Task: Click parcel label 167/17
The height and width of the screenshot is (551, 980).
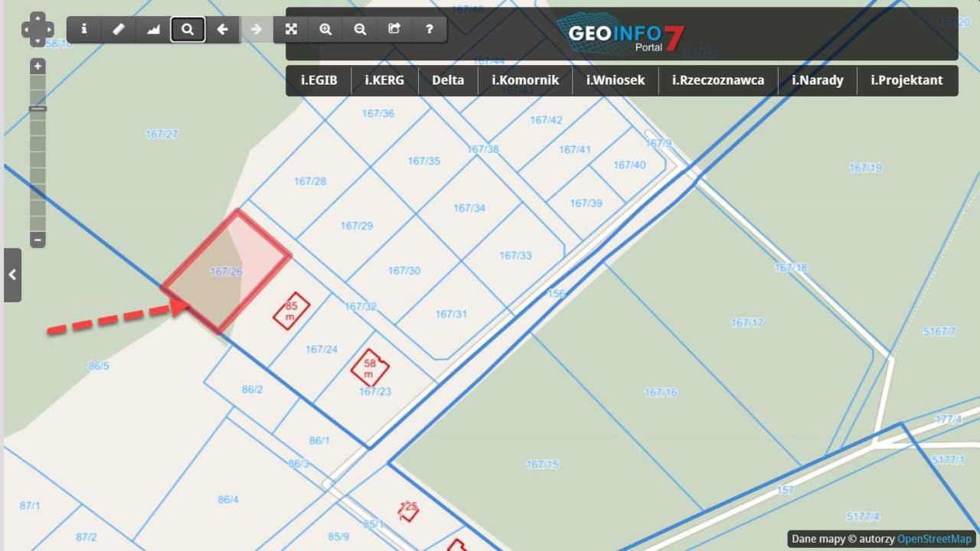Action: [x=746, y=323]
